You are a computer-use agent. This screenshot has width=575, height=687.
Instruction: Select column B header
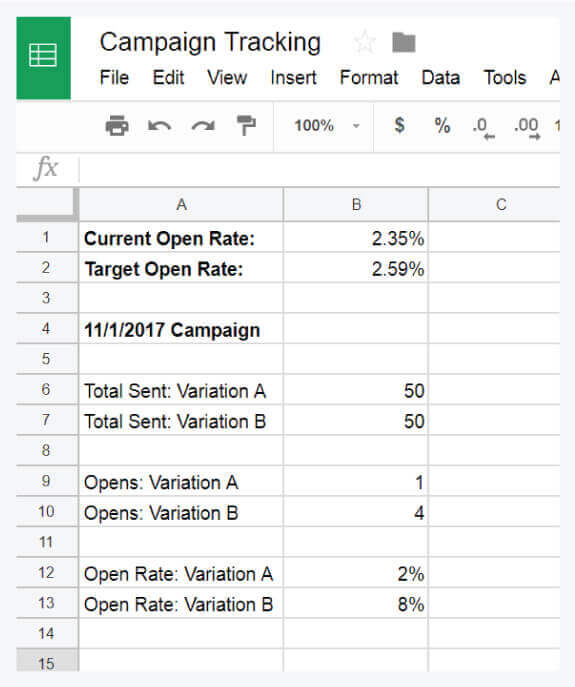(x=356, y=205)
